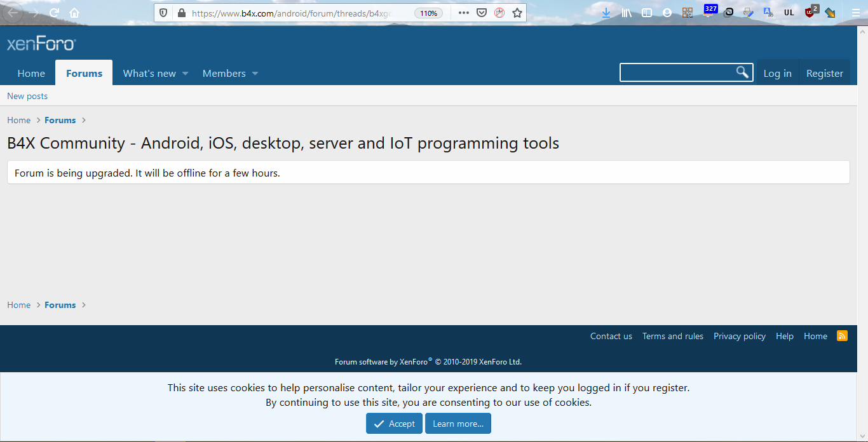Viewport: 868px width, 442px height.
Task: Open the Firefox account avatar
Action: pyautogui.click(x=667, y=13)
